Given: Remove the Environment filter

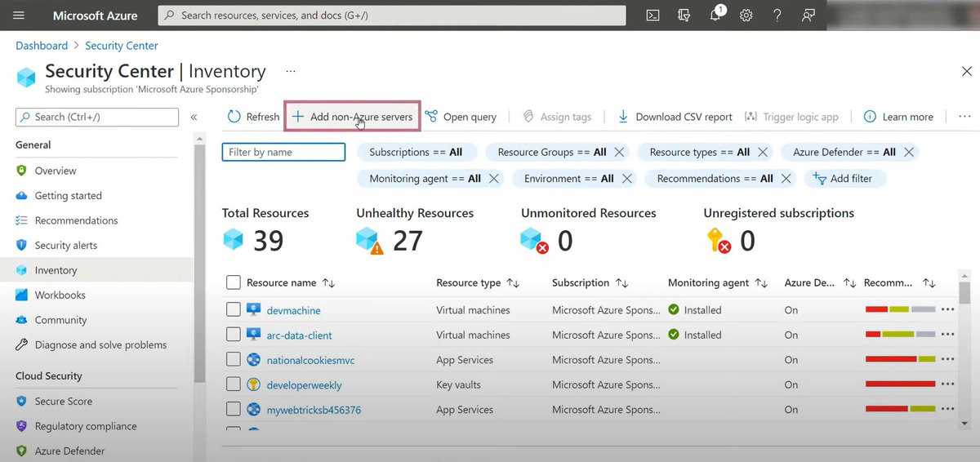Looking at the screenshot, I should (x=626, y=179).
